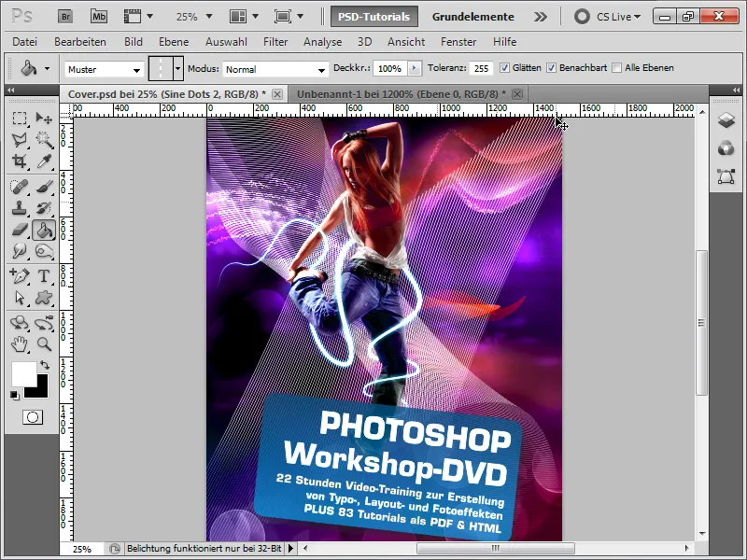Select the Paint Bucket tool in the toolbox
This screenshot has width=747, height=560.
[44, 230]
